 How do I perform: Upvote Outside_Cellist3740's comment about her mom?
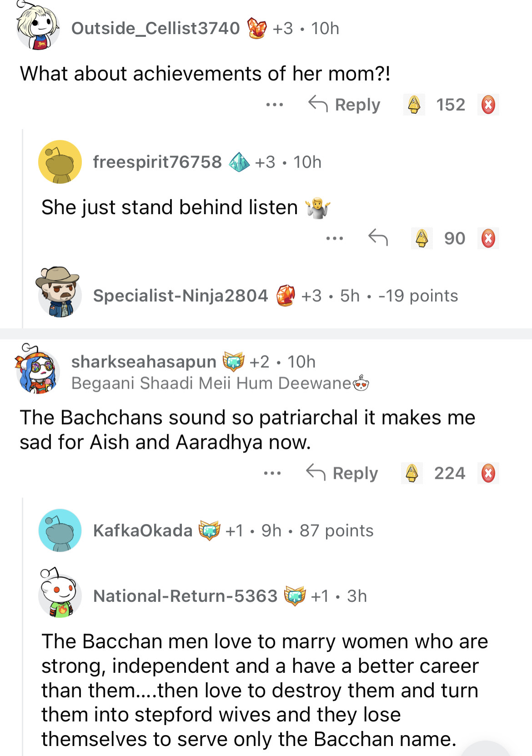pyautogui.click(x=414, y=105)
